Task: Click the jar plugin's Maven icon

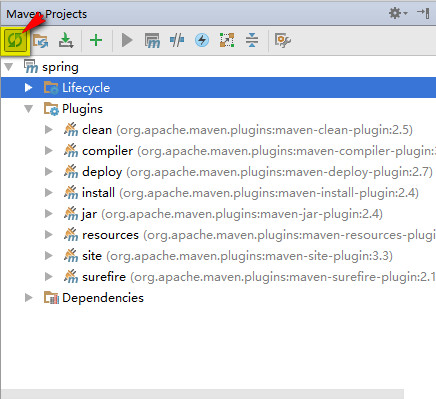Action: click(x=71, y=214)
